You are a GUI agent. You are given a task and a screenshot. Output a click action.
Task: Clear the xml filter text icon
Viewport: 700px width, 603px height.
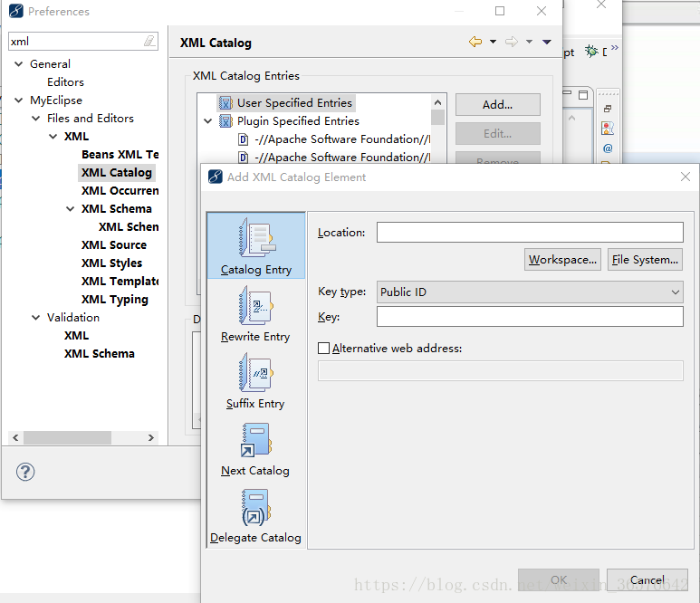[x=149, y=41]
